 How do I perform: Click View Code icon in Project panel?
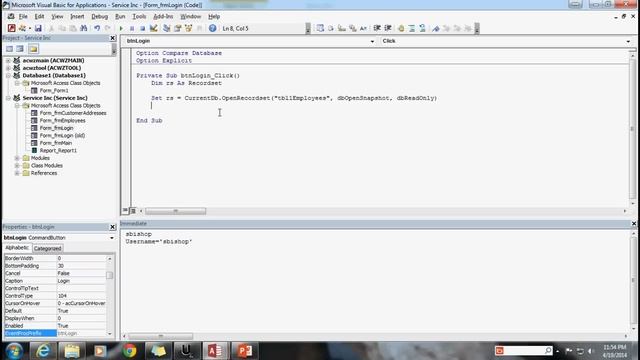9,49
